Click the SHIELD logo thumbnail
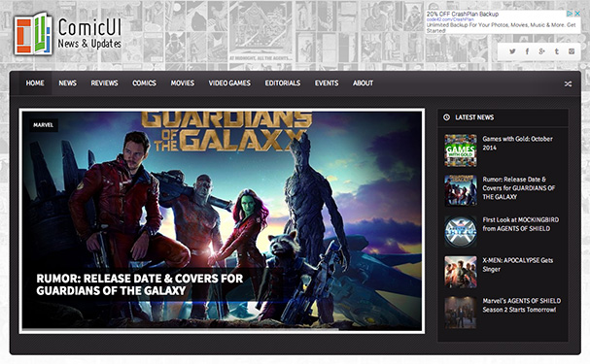Viewport: 590px width, 364px height. click(x=461, y=231)
